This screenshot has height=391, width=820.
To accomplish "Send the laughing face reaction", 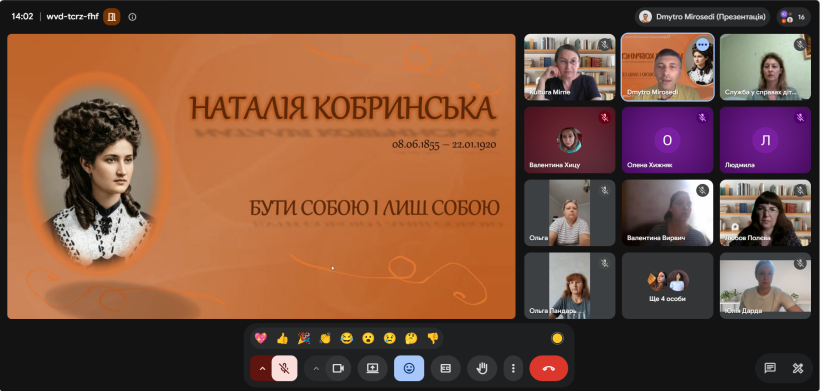I will [347, 338].
